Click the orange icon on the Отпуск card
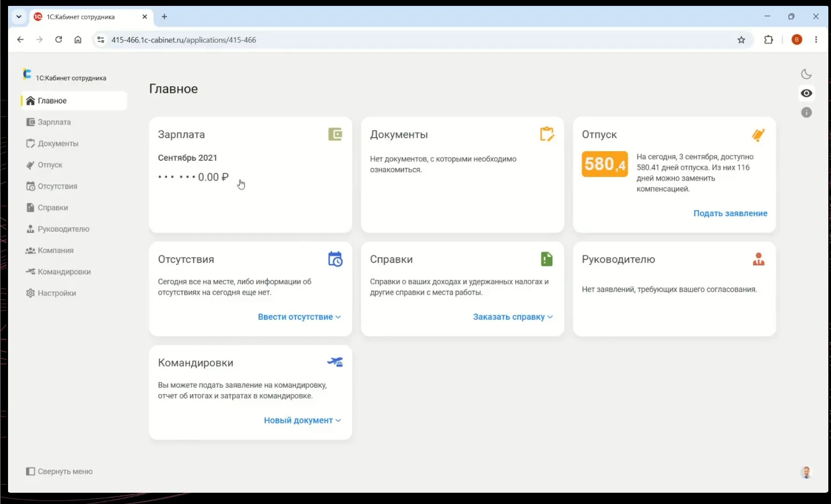 point(758,135)
